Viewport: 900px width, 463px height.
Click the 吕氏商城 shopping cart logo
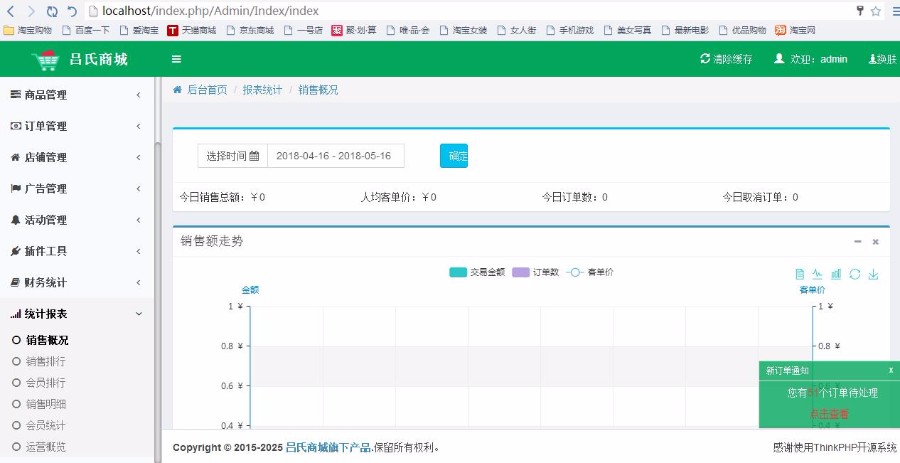pyautogui.click(x=45, y=60)
